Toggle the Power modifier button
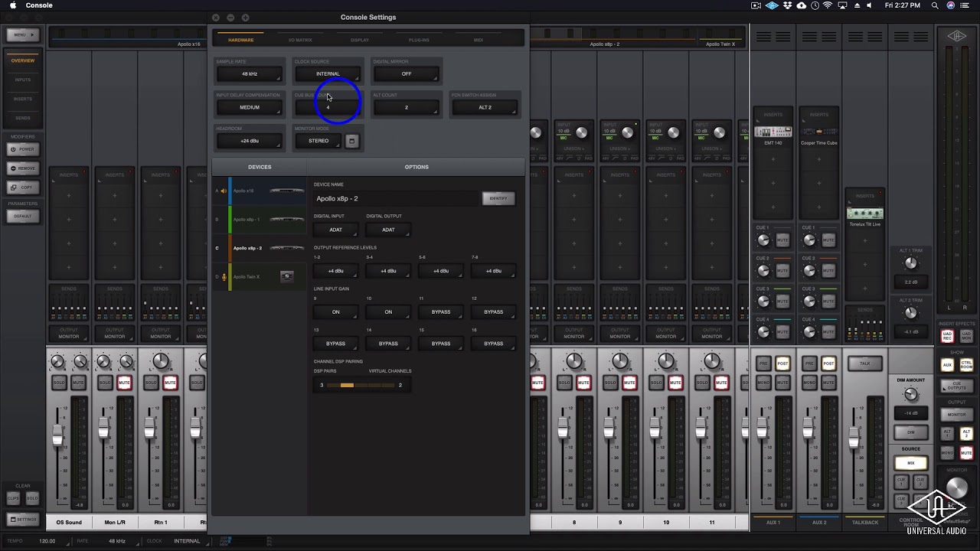The image size is (980, 551). (23, 149)
